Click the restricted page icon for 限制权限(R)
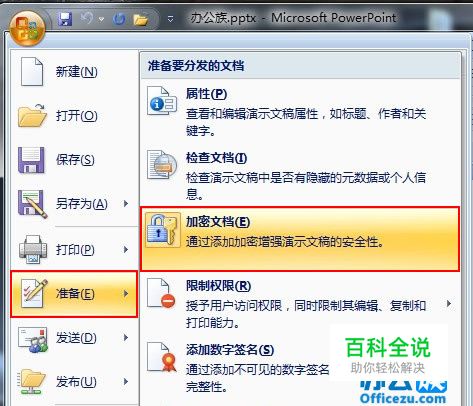Image resolution: width=473 pixels, height=406 pixels. tap(161, 293)
